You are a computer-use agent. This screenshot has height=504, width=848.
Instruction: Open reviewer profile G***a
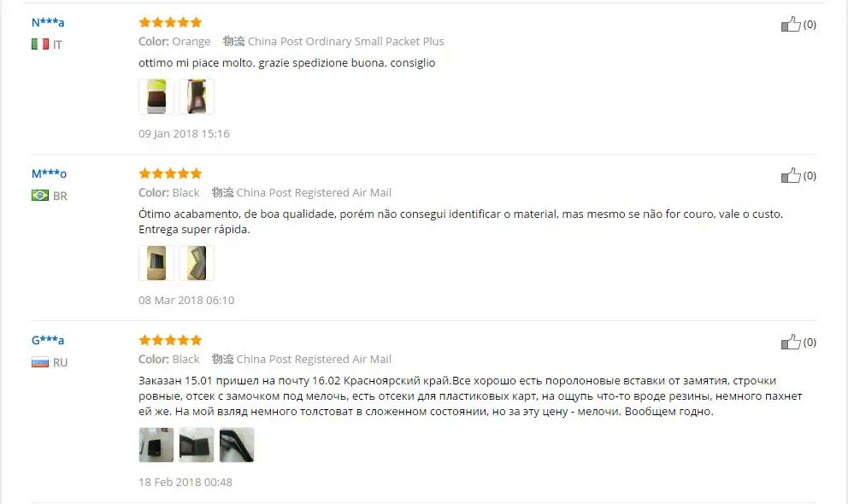48,340
